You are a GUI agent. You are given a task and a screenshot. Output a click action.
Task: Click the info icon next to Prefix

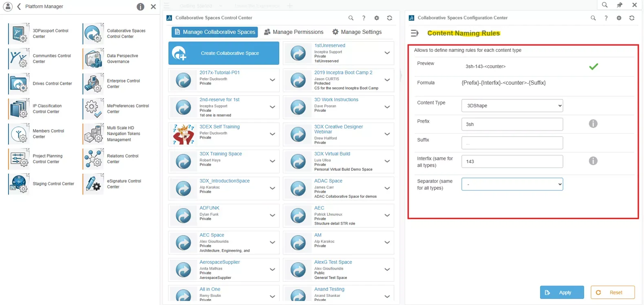593,124
